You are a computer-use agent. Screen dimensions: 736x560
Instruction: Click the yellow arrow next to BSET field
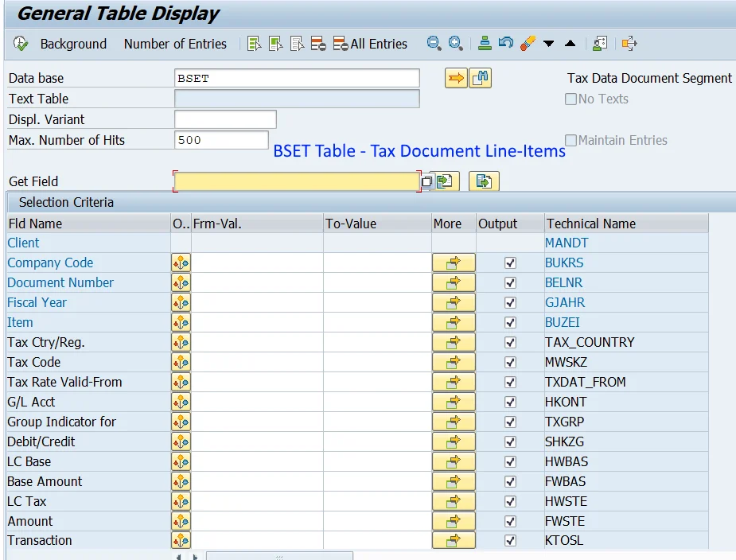(456, 78)
